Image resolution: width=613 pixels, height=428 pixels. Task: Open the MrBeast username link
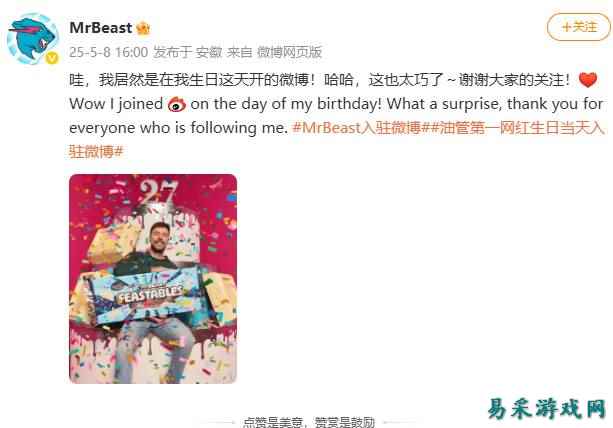pyautogui.click(x=101, y=28)
